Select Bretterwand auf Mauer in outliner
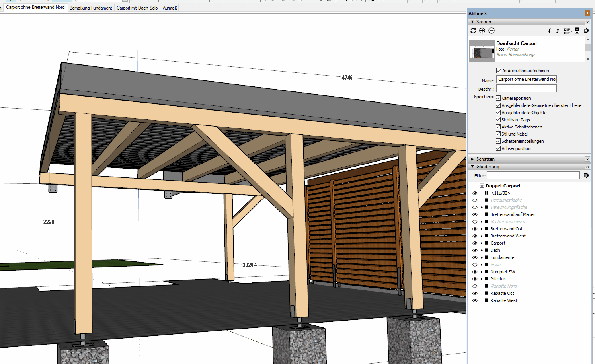This screenshot has width=595, height=364. coord(512,214)
